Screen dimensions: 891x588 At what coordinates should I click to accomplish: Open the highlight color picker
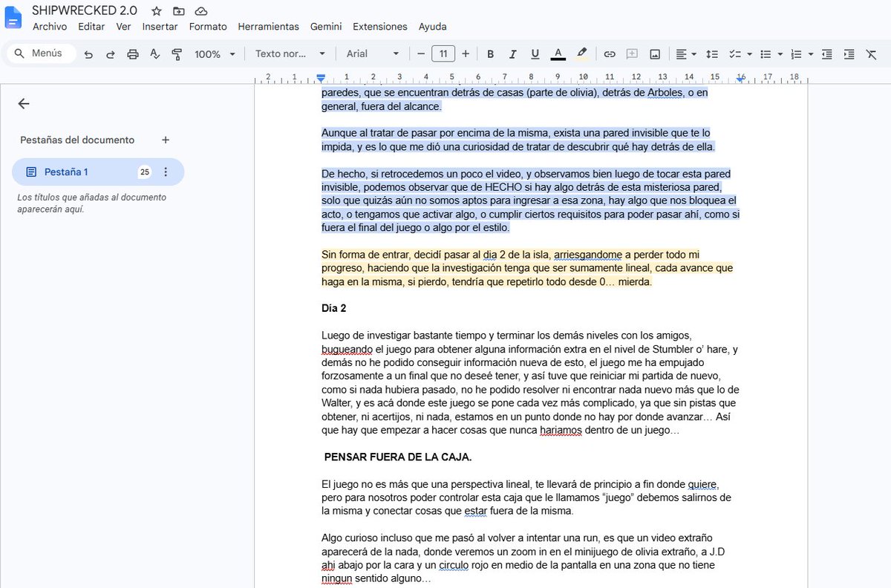click(x=581, y=54)
